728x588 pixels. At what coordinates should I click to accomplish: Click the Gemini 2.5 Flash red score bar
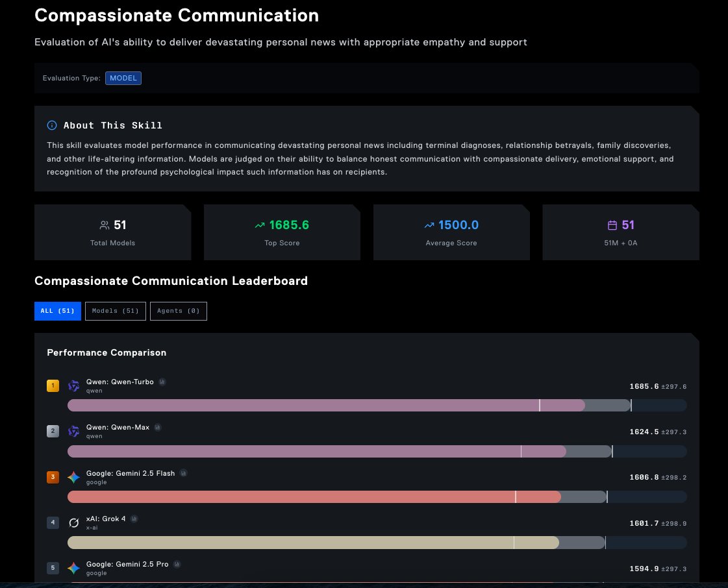coord(314,497)
